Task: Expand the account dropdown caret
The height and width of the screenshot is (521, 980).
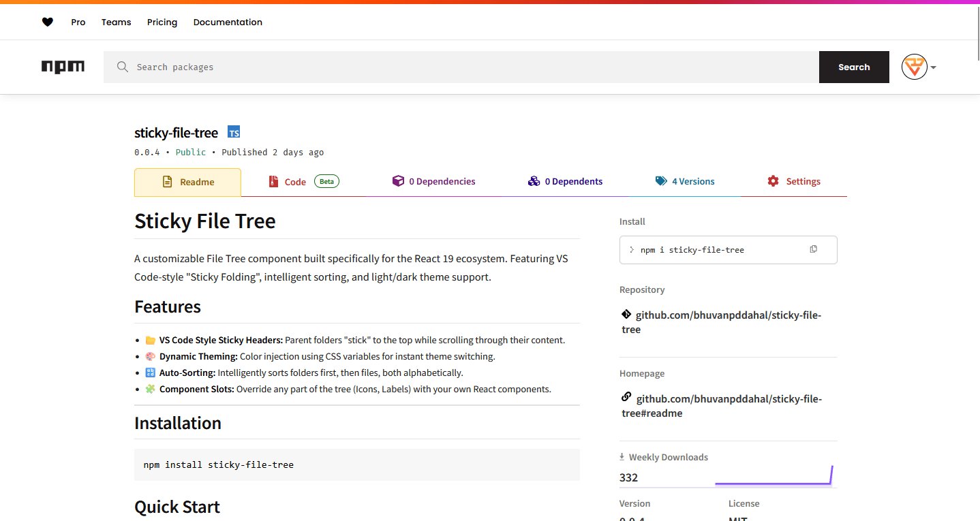Action: (x=934, y=67)
